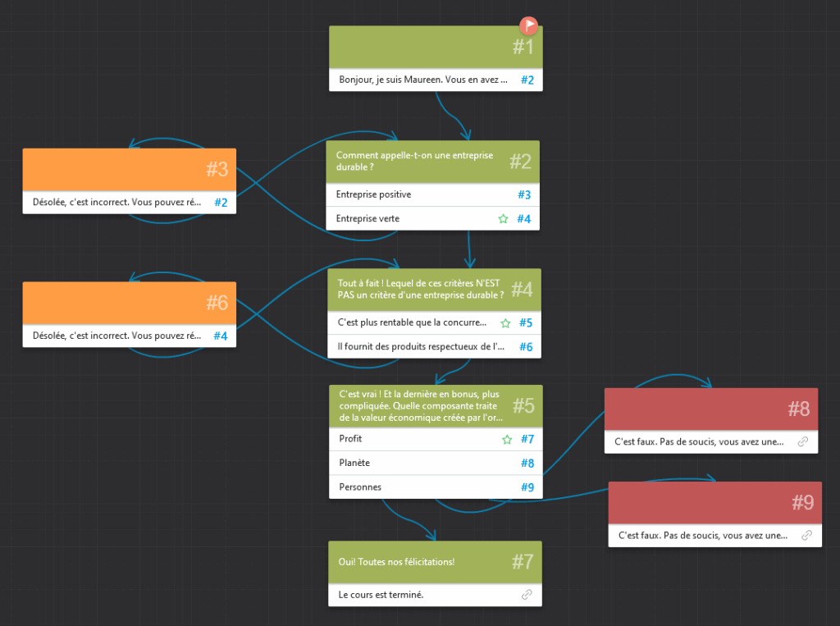Follow the #4 link in orange node #6
Screen dimensions: 840x626
pyautogui.click(x=221, y=336)
